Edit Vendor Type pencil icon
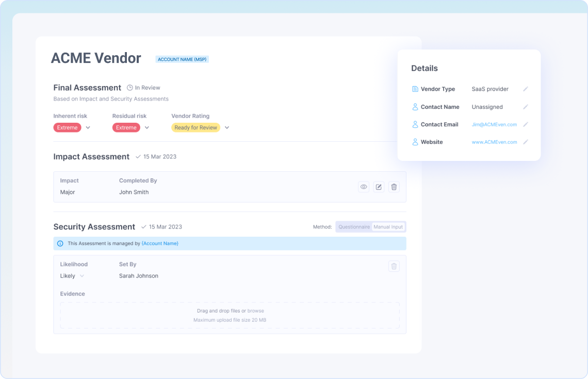Viewport: 588px width, 379px height. click(526, 89)
